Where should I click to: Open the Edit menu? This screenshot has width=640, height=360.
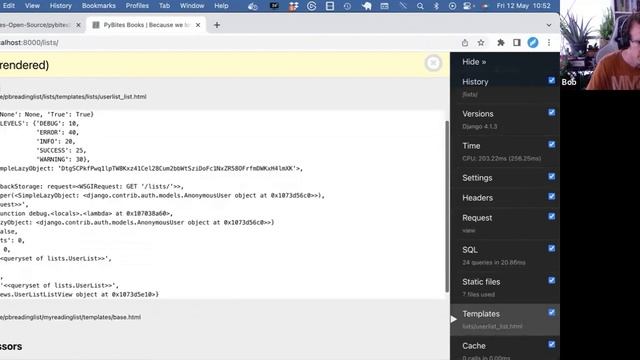point(9,6)
